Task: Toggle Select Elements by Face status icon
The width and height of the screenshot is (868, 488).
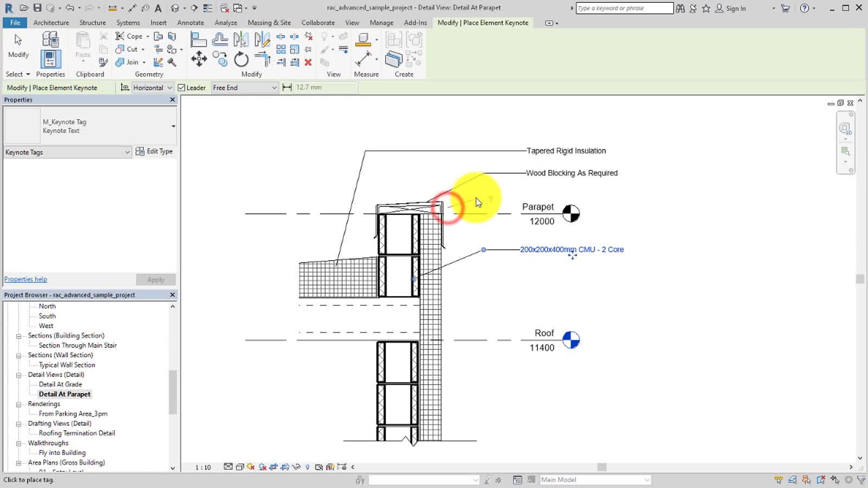Action: pos(821,479)
